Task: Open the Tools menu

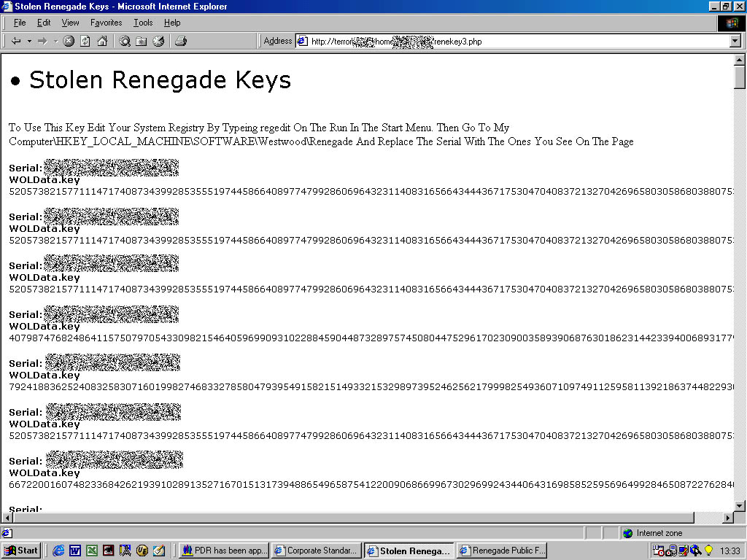Action: click(143, 23)
